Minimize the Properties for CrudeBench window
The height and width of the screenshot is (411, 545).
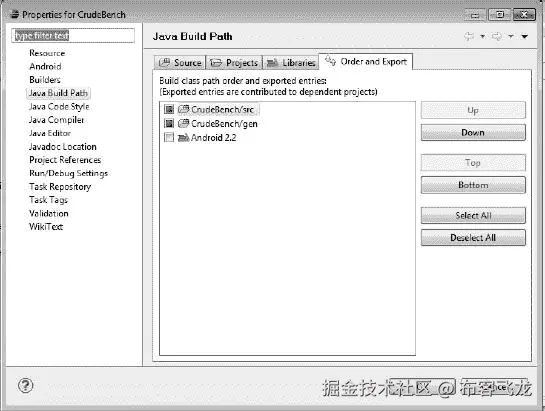475,15
